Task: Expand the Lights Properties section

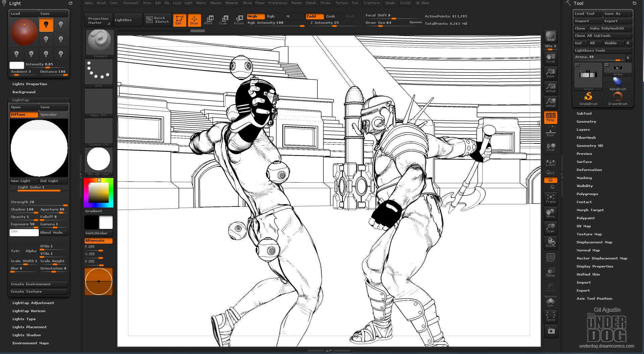Action: (x=30, y=84)
